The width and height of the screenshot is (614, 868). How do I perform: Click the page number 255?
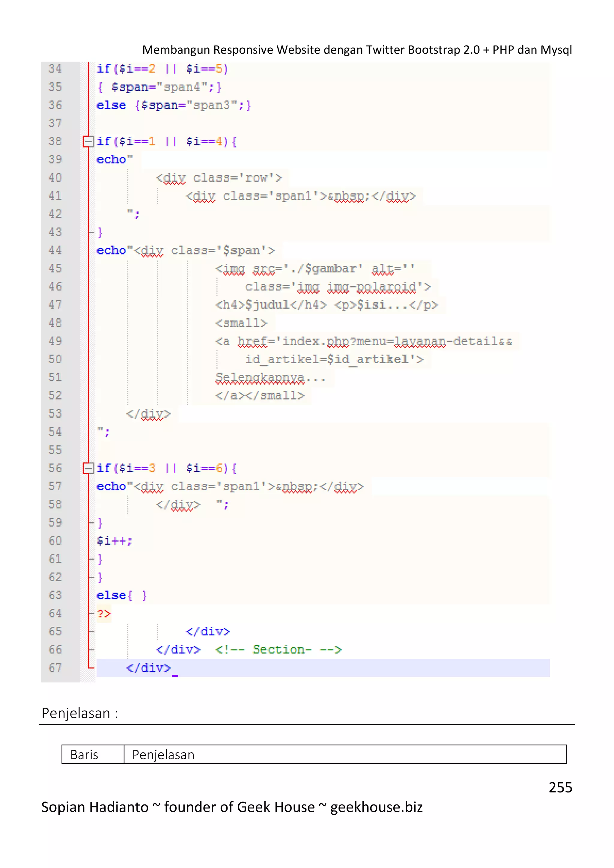[560, 787]
